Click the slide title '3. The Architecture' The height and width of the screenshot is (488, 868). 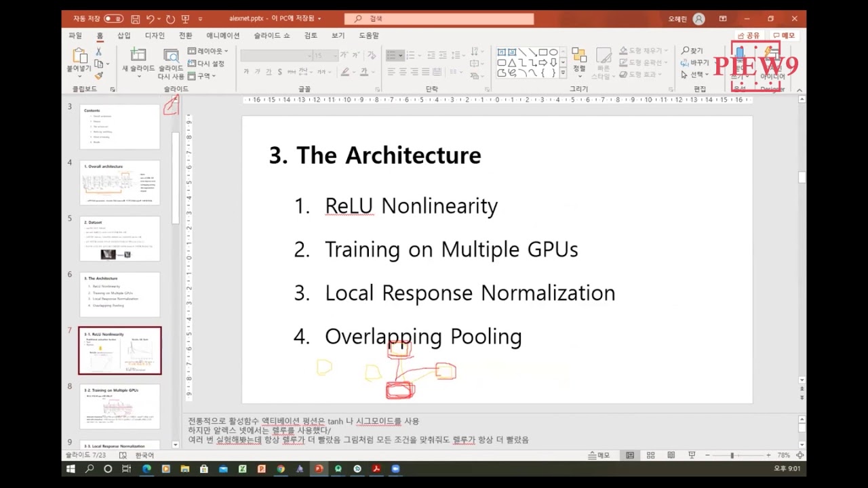(375, 155)
